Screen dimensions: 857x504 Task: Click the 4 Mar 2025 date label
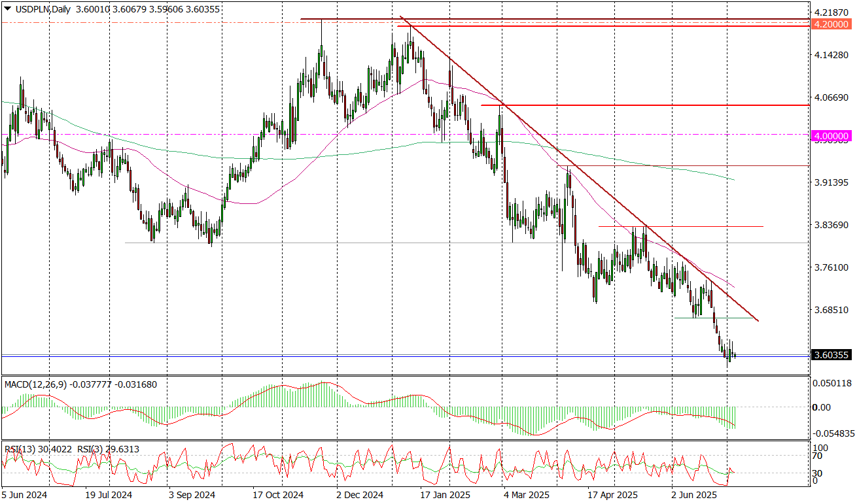click(527, 496)
